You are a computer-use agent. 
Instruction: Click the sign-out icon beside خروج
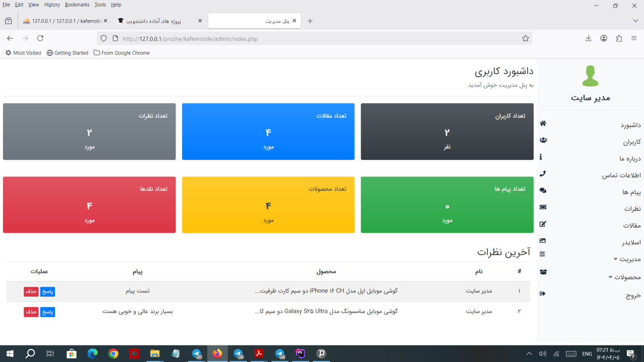542,294
